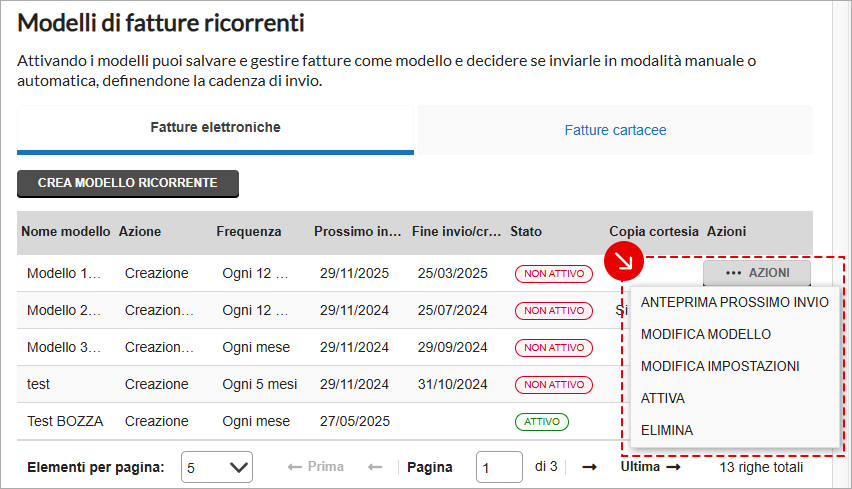The width and height of the screenshot is (852, 489).
Task: Click the Ogni 5 mesi frequency cell
Action: (x=260, y=384)
